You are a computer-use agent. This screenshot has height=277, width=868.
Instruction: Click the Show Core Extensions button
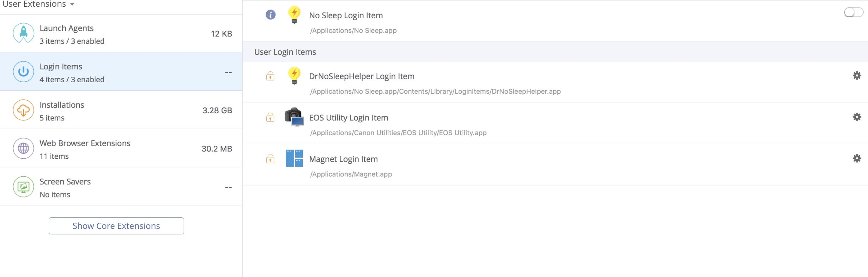click(x=116, y=226)
